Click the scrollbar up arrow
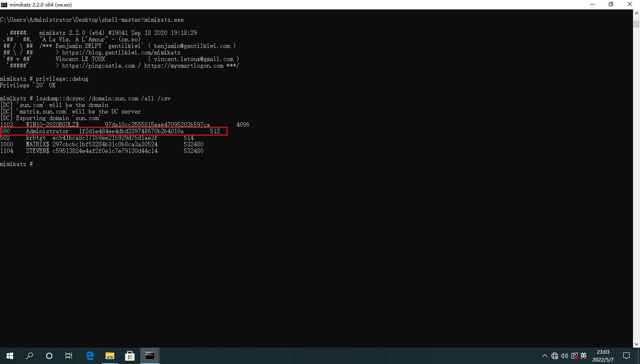This screenshot has height=364, width=640. pos(636,13)
